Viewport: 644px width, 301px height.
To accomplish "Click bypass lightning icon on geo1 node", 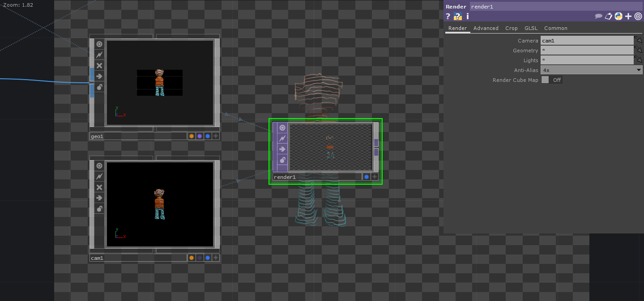I will pyautogui.click(x=99, y=55).
